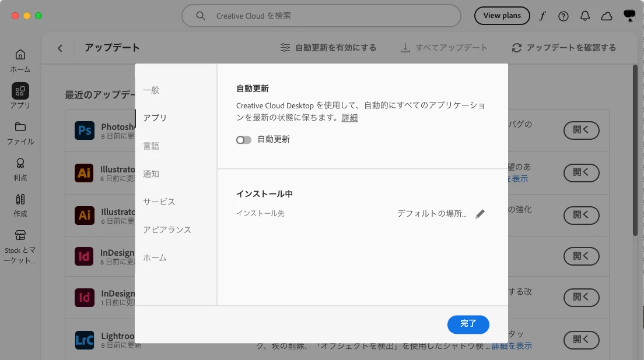Click すべてアップデート button
644x360 pixels.
coord(444,48)
